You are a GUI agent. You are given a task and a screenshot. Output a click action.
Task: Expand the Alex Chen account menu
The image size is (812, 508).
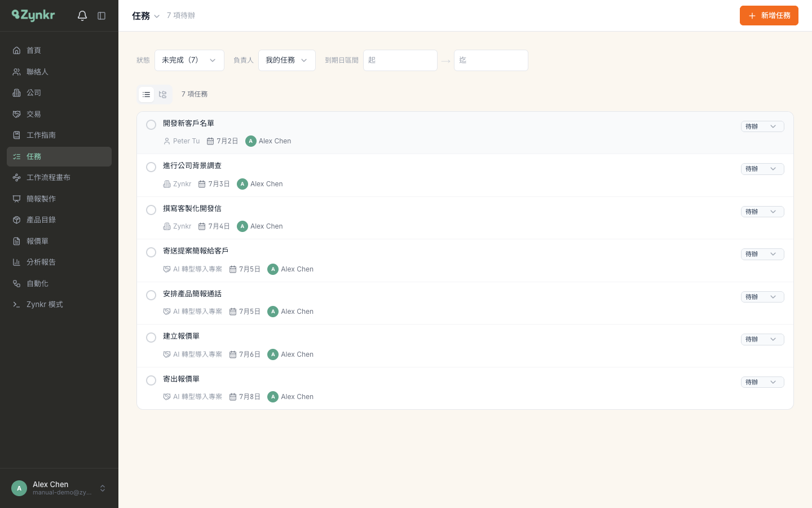pos(103,488)
